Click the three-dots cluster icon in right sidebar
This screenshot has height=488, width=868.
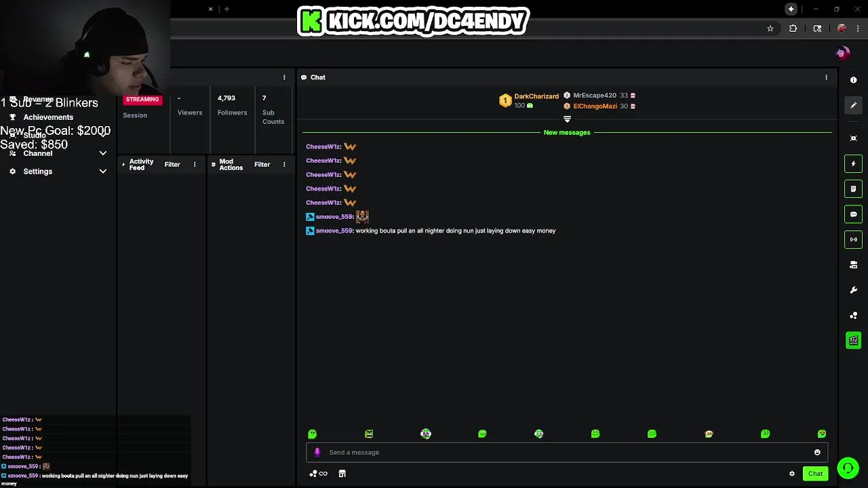point(853,316)
